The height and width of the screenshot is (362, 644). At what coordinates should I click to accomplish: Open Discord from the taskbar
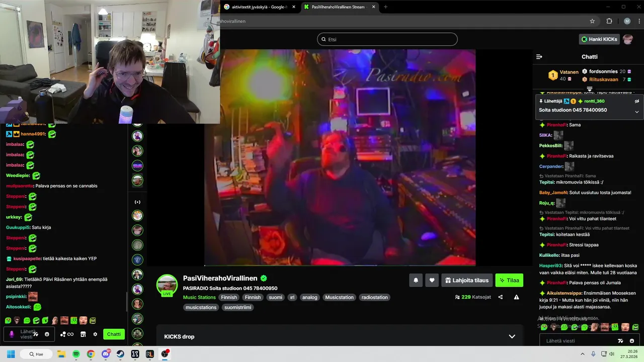point(106,354)
